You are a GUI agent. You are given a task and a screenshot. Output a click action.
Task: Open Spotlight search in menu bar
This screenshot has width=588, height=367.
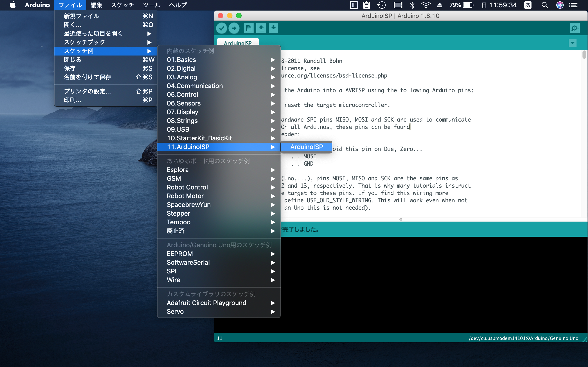click(x=545, y=5)
